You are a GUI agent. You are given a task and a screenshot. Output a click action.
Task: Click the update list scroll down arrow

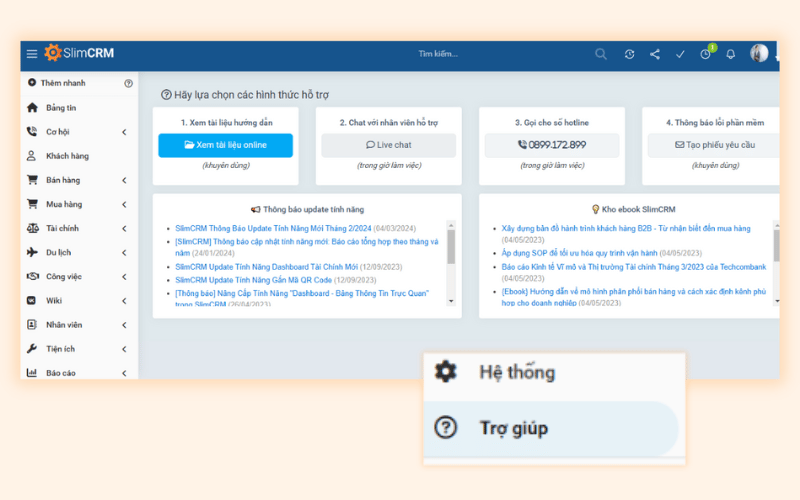451,302
